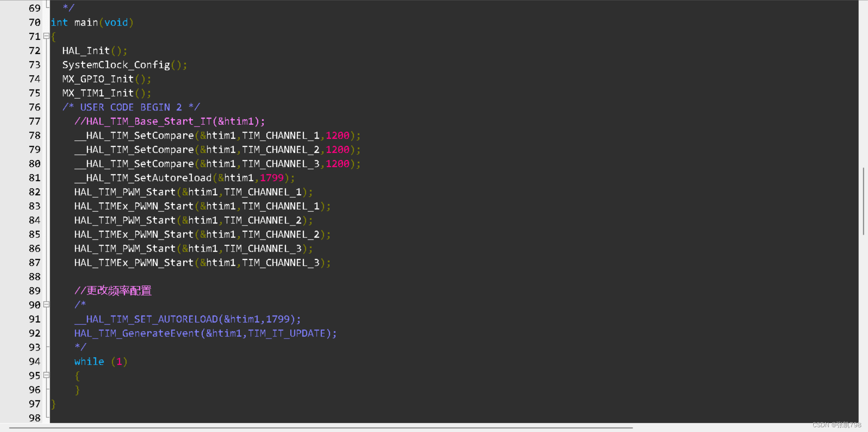Click the 'HAL_Init();' call
Image resolution: width=868 pixels, height=432 pixels.
coord(95,51)
